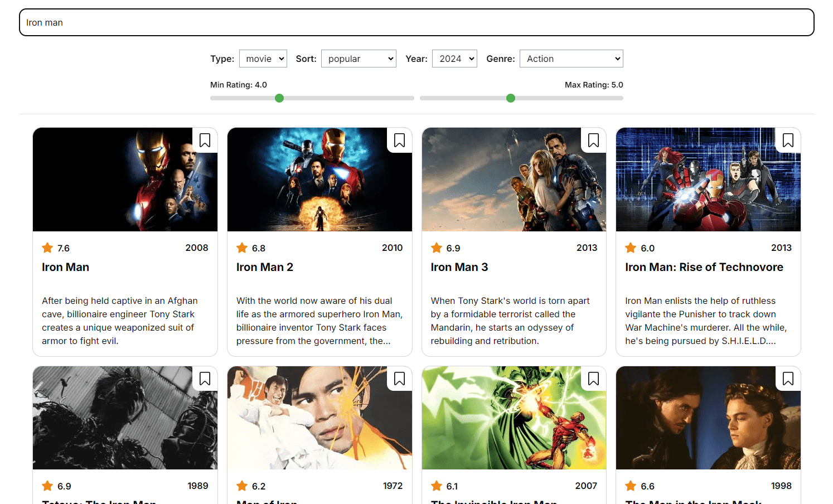Click the star next to Iron Man 3's 6.9
The image size is (833, 504).
(437, 248)
